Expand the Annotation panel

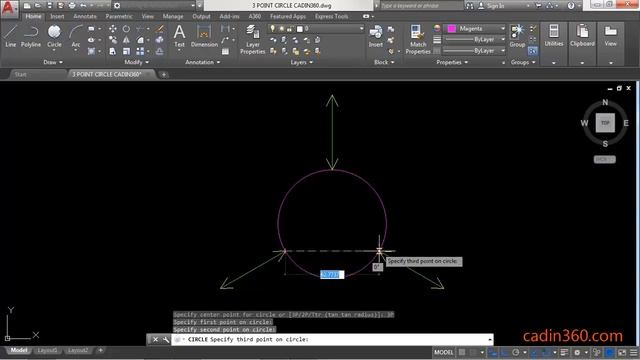coord(203,62)
